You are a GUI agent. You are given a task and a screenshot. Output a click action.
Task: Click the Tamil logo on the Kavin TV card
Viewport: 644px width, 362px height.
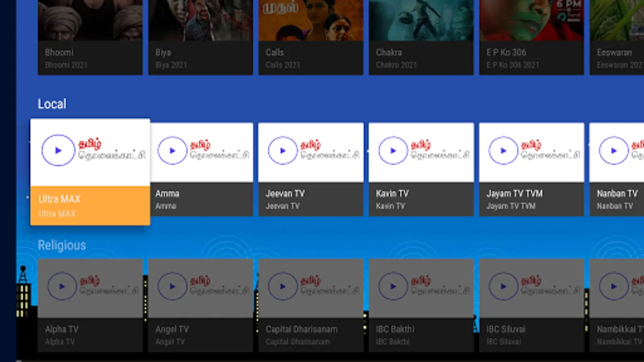coord(440,150)
